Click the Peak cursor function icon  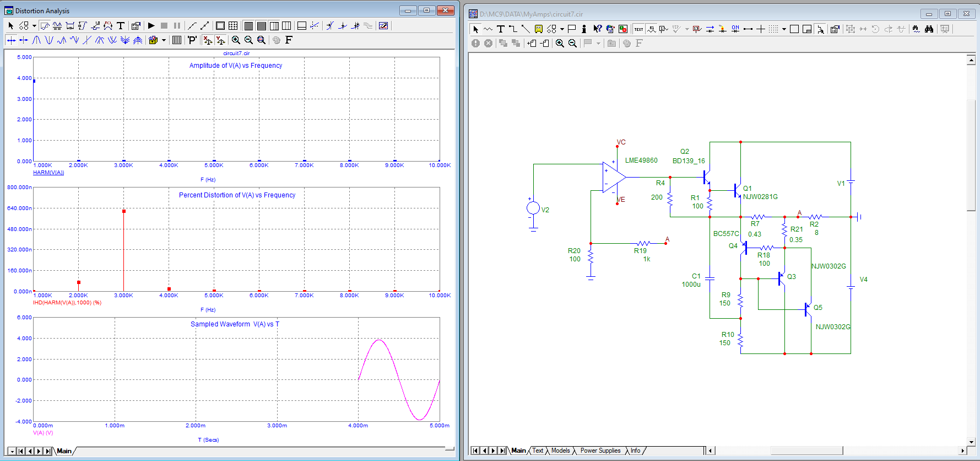(x=36, y=40)
